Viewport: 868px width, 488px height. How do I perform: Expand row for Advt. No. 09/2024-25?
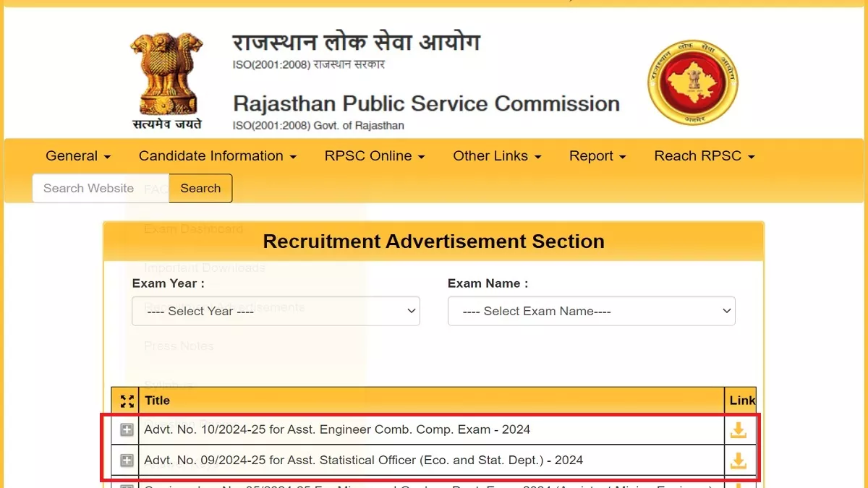coord(127,461)
